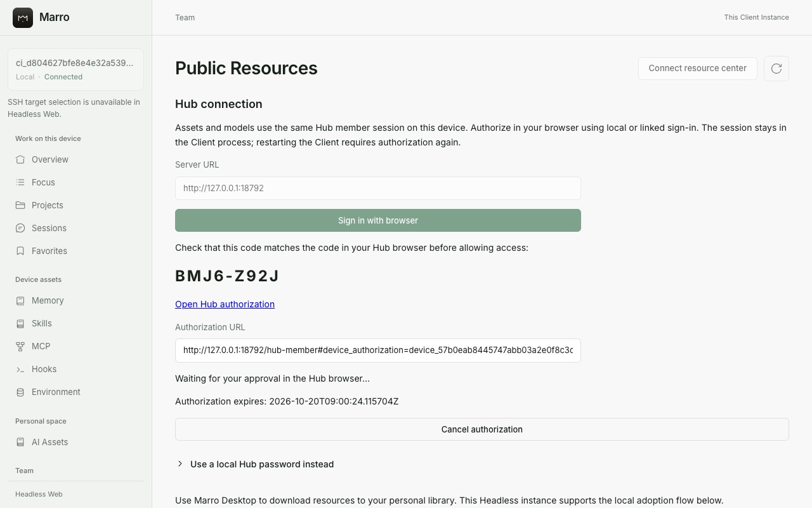
Task: Click the Projects folder icon
Action: 20,205
